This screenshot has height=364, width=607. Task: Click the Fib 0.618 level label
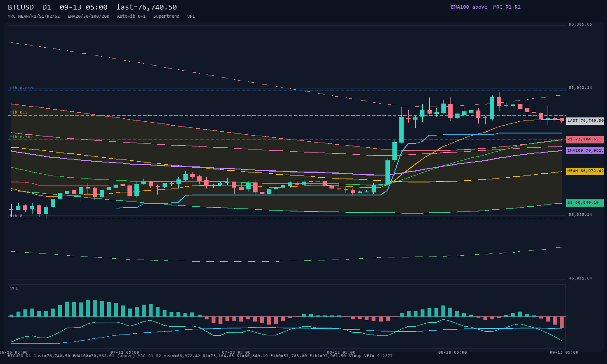pyautogui.click(x=21, y=88)
